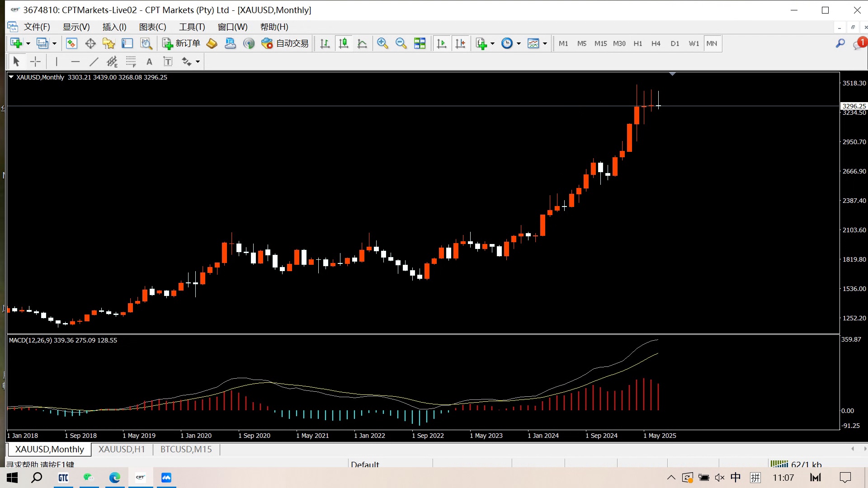Viewport: 868px width, 488px height.
Task: Expand the Indicators list dropdown arrow
Action: (492, 43)
